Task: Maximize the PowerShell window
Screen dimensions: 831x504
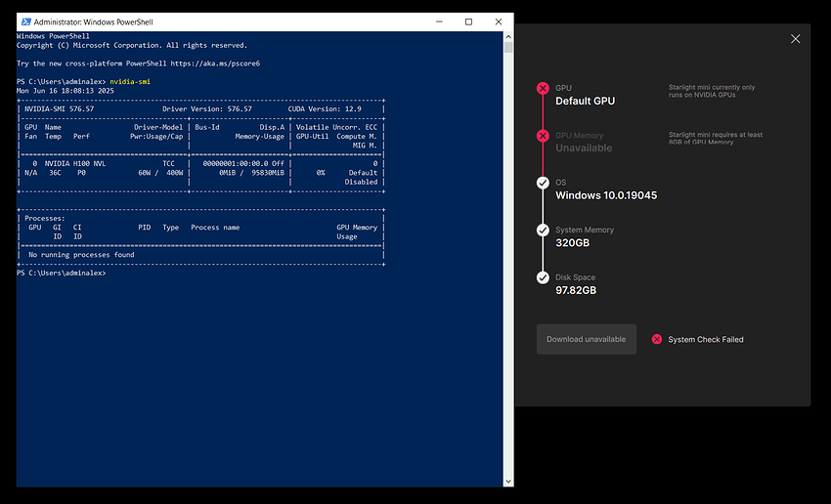Action: coord(468,21)
